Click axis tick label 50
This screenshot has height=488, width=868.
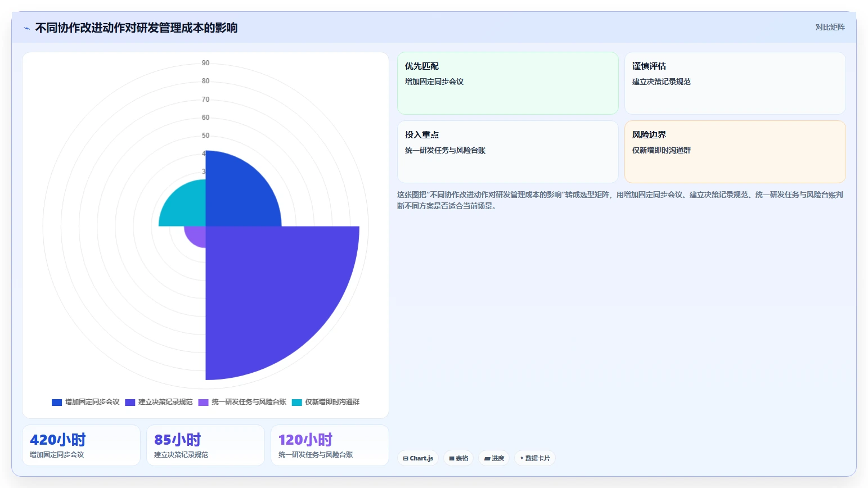205,135
